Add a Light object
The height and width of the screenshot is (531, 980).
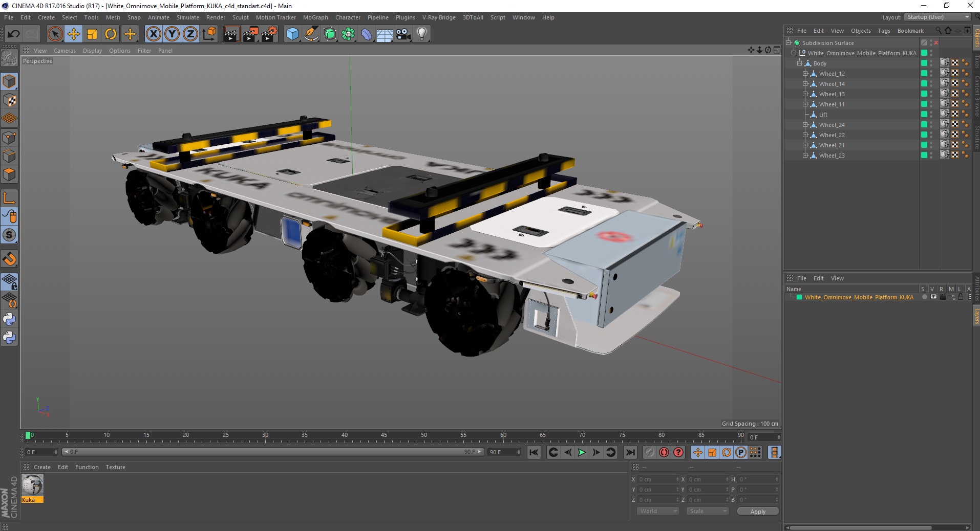422,34
